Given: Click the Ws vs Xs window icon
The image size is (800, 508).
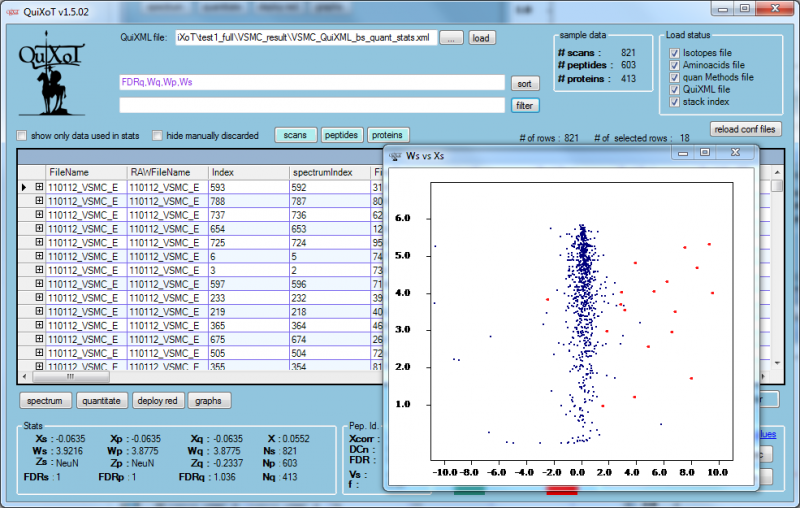Looking at the screenshot, I should tap(394, 154).
